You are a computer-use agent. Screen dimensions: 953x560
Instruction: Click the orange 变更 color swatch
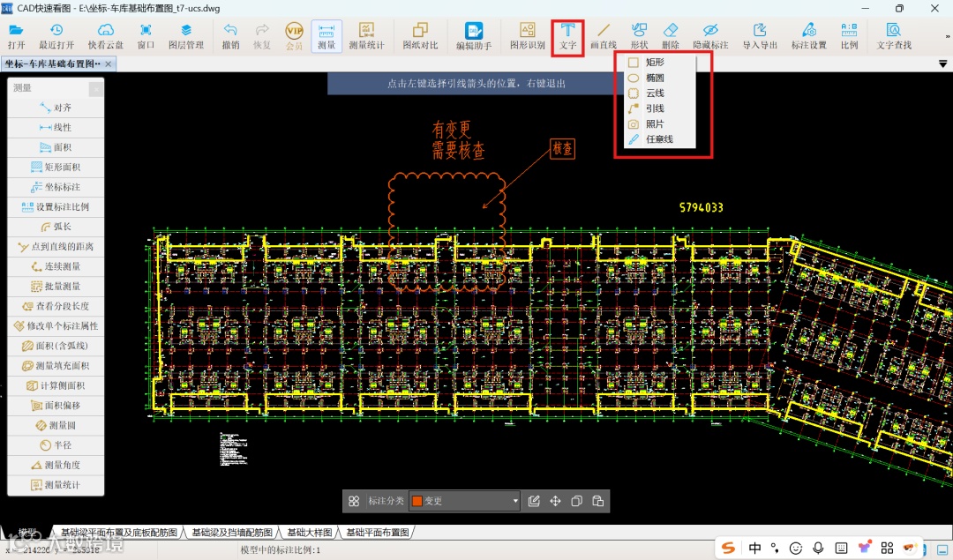[x=417, y=501]
